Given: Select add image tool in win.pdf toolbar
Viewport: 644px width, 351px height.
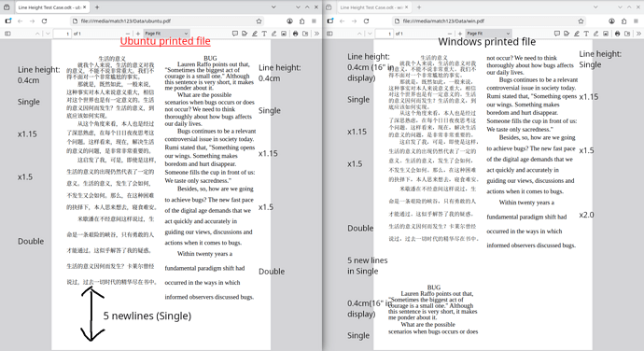Looking at the screenshot, I should coord(606,34).
